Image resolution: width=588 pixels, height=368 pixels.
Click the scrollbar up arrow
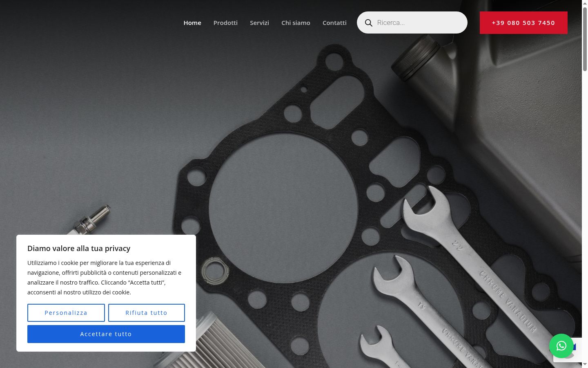[585, 3]
